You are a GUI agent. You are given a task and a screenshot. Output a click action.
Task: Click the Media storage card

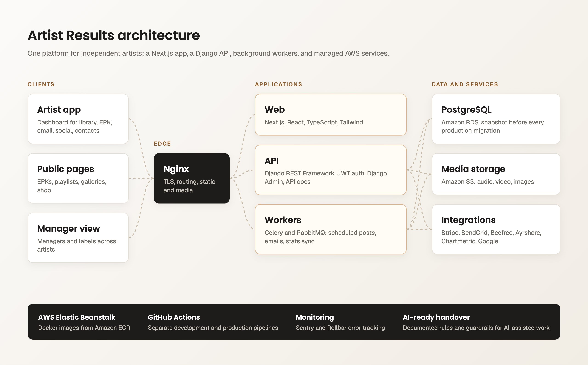point(496,174)
